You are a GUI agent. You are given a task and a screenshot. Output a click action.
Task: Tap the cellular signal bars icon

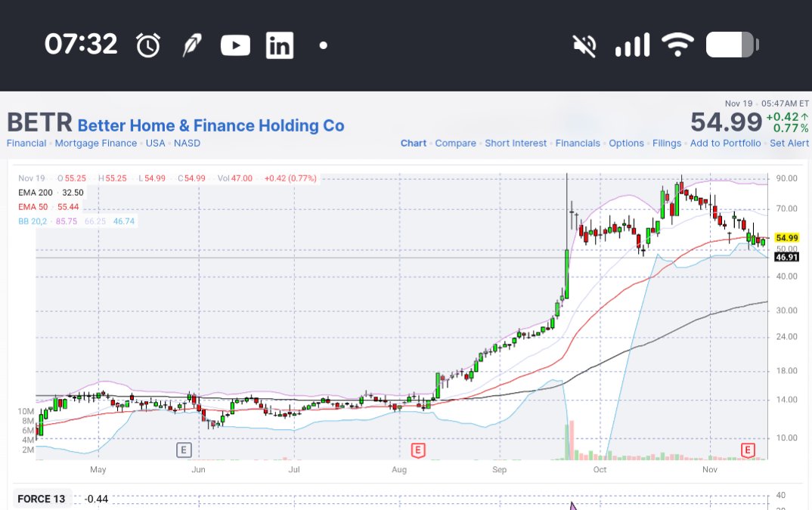pyautogui.click(x=632, y=45)
